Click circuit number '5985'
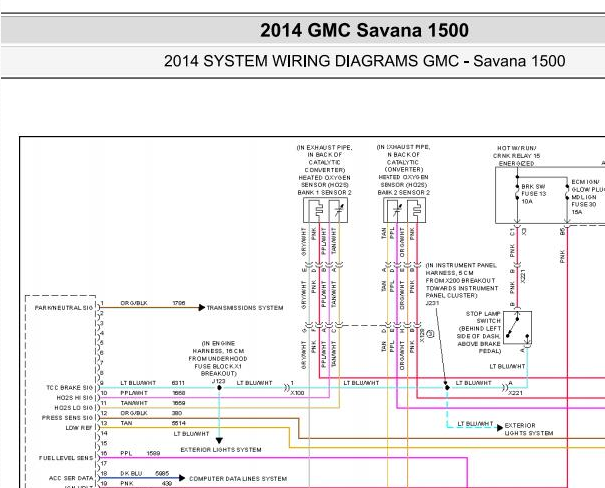 coord(162,473)
